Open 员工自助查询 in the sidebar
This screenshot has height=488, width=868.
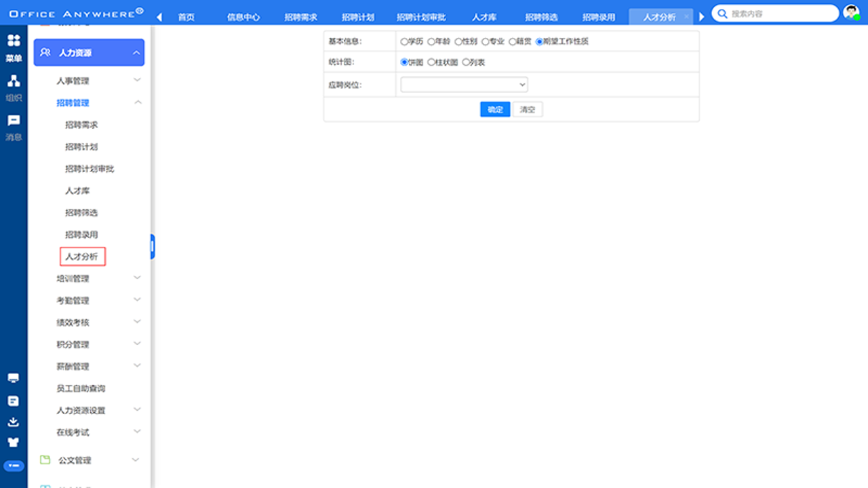81,388
